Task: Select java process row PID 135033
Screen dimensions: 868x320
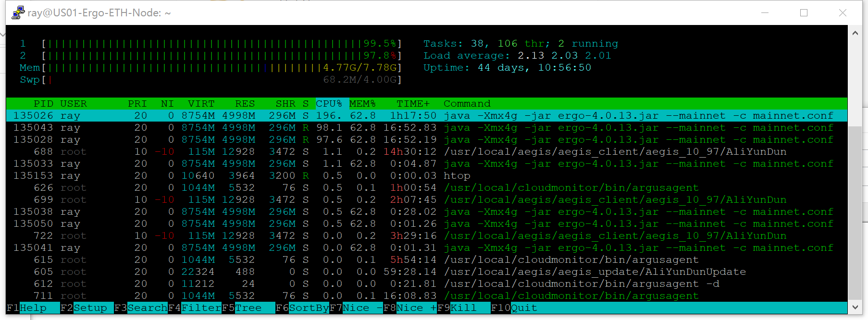Action: pos(427,164)
